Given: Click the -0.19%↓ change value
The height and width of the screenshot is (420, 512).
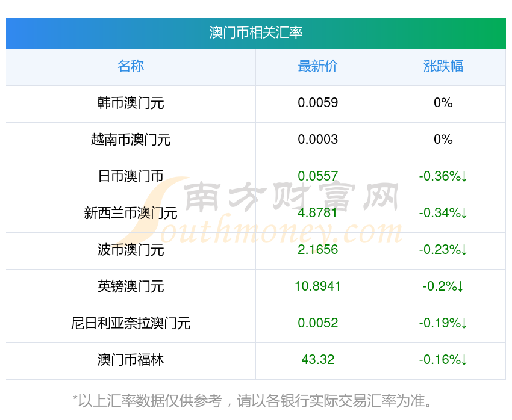Looking at the screenshot, I should [x=443, y=323].
